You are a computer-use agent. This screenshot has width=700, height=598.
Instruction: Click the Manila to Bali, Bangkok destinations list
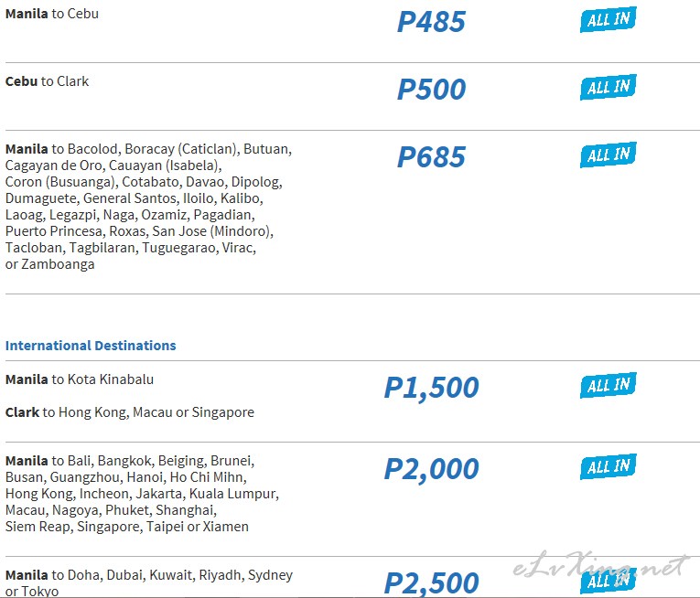[142, 494]
